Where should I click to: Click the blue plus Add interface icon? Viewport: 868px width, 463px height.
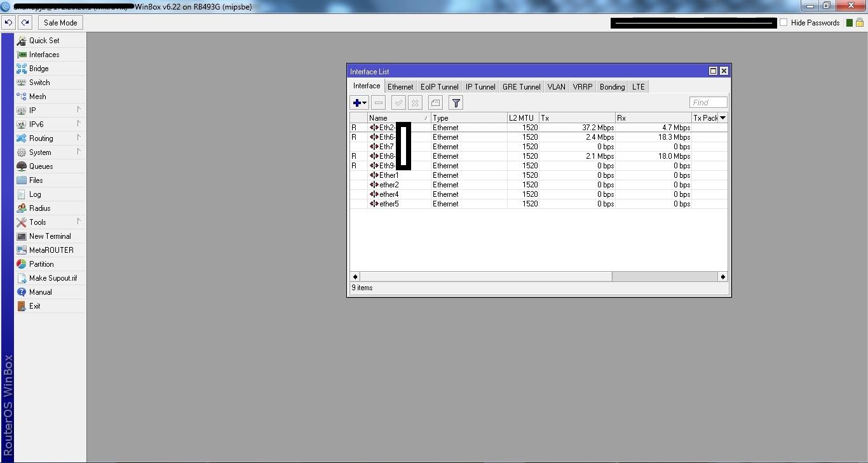point(359,103)
